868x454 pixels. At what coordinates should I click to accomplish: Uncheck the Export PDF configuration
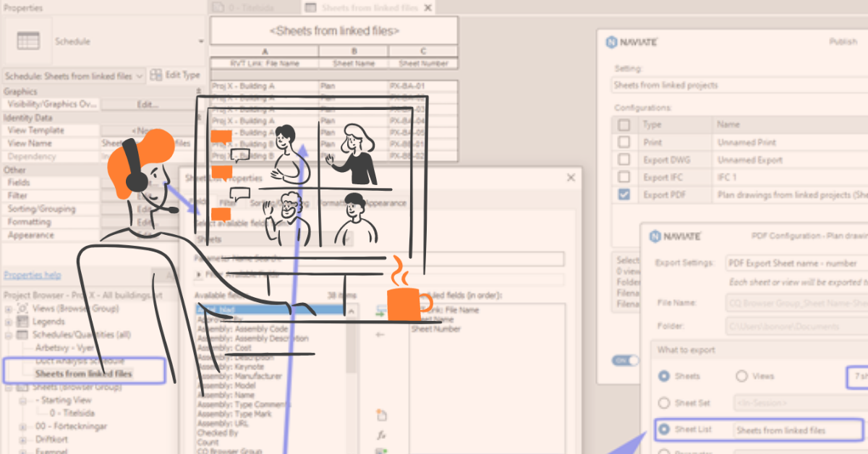pos(624,194)
